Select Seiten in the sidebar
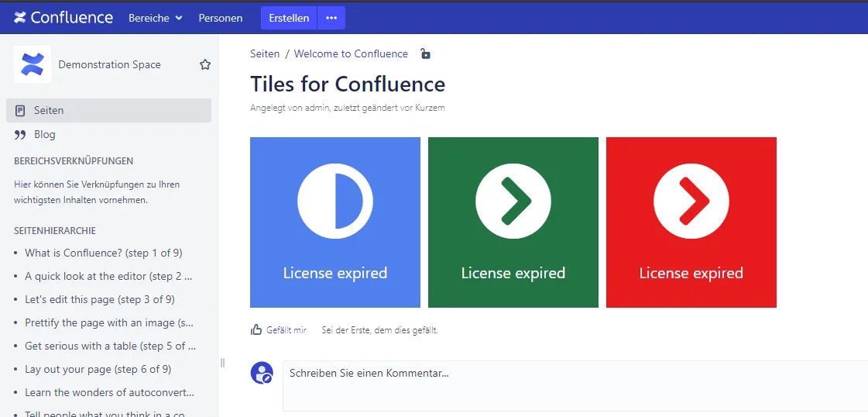Viewport: 868px width, 417px height. 108,110
